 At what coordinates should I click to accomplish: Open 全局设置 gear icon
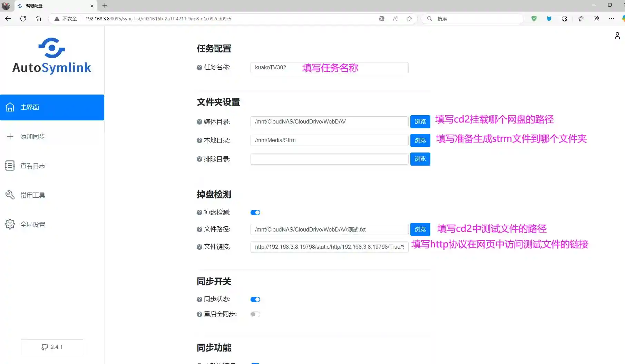tap(10, 224)
